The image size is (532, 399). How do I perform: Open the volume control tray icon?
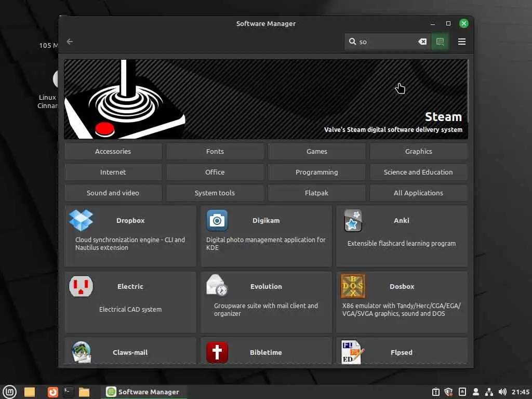click(x=502, y=392)
